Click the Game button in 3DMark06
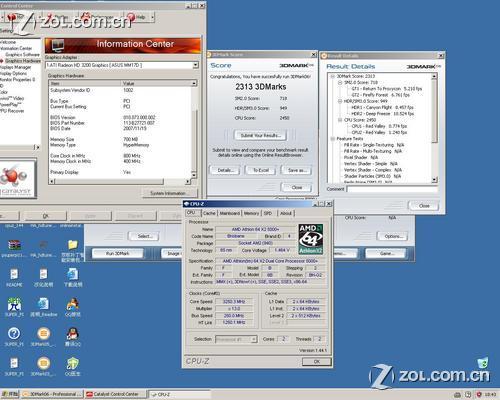Screen dimensions: 500x400 pos(385,254)
